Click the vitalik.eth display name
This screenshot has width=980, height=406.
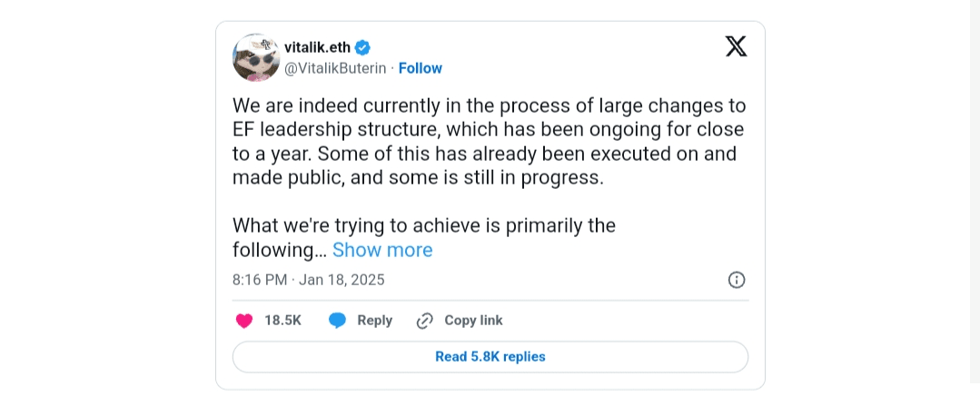coord(317,48)
